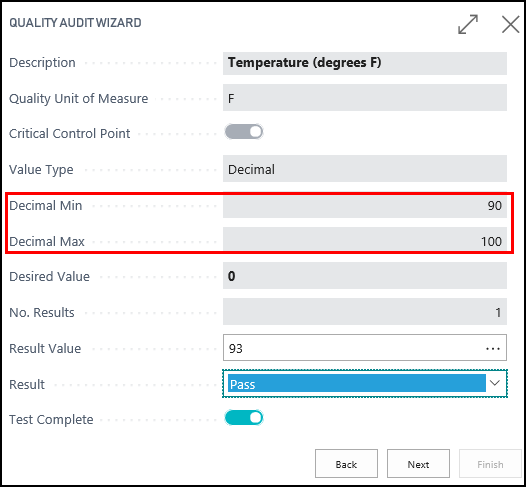Click the Decimal Min label
Image resolution: width=526 pixels, height=487 pixels.
(46, 206)
